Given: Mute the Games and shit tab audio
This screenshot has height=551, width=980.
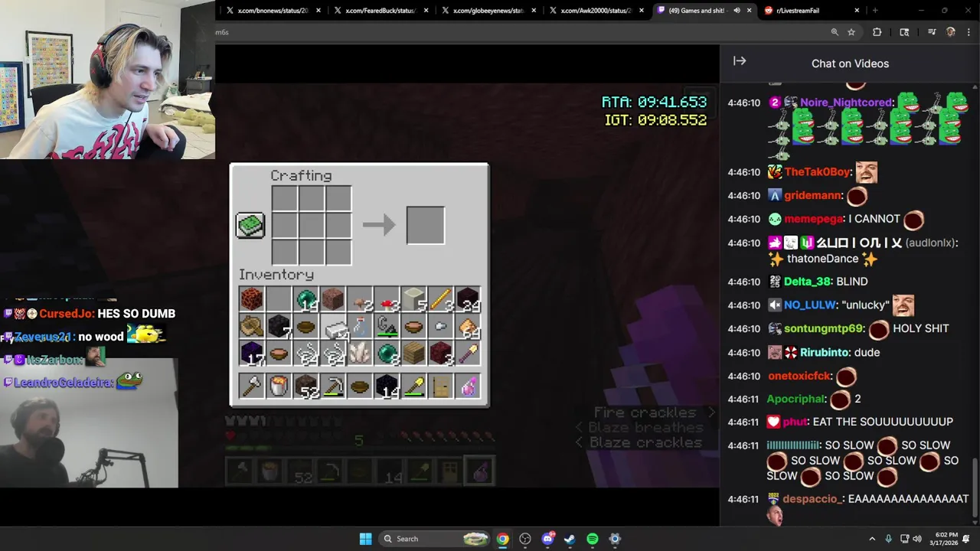Looking at the screenshot, I should tap(737, 11).
